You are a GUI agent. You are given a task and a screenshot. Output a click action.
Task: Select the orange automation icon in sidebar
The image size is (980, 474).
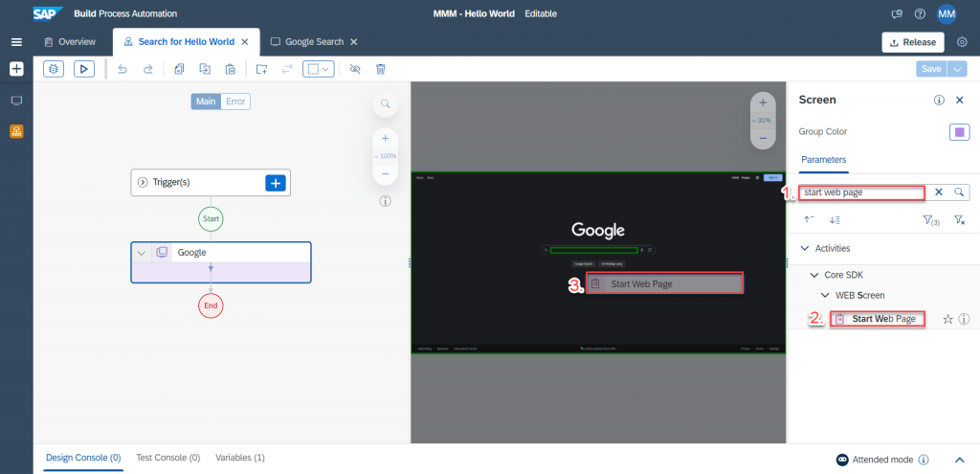(x=17, y=131)
